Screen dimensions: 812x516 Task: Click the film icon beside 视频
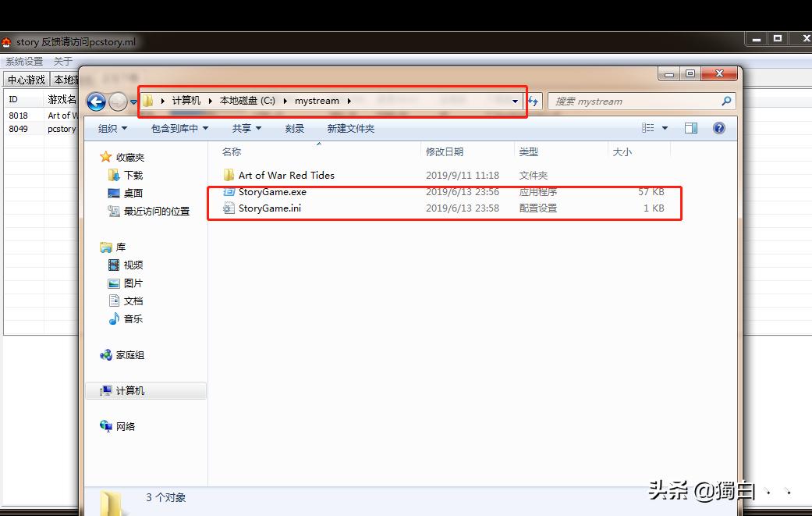(114, 265)
